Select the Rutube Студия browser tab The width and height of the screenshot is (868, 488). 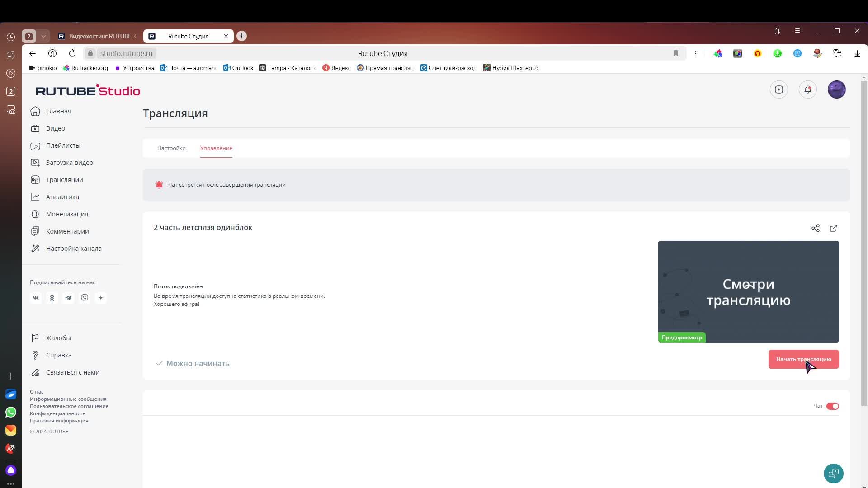pos(188,36)
